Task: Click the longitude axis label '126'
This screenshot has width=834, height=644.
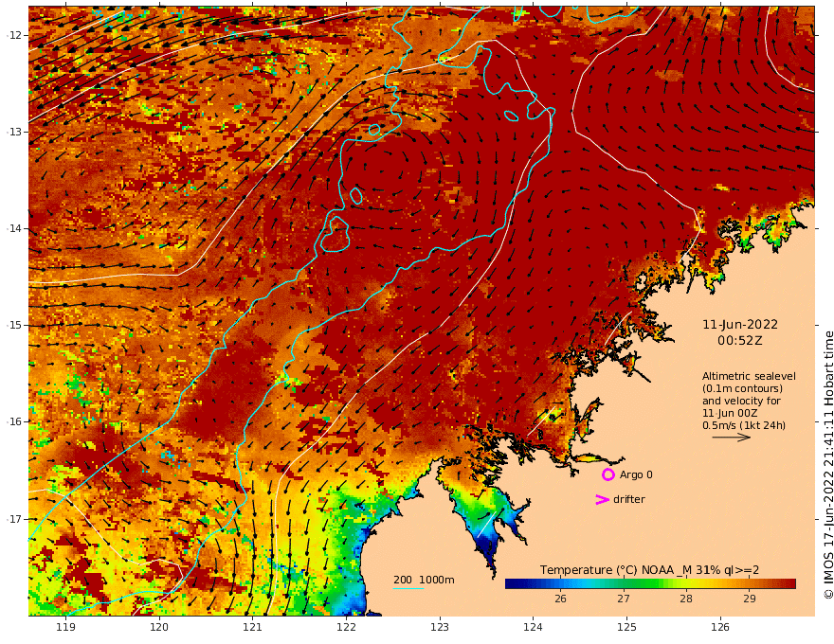Action: [x=720, y=627]
